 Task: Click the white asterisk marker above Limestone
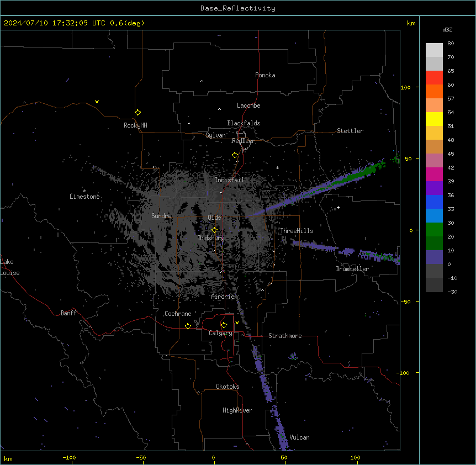(x=84, y=191)
